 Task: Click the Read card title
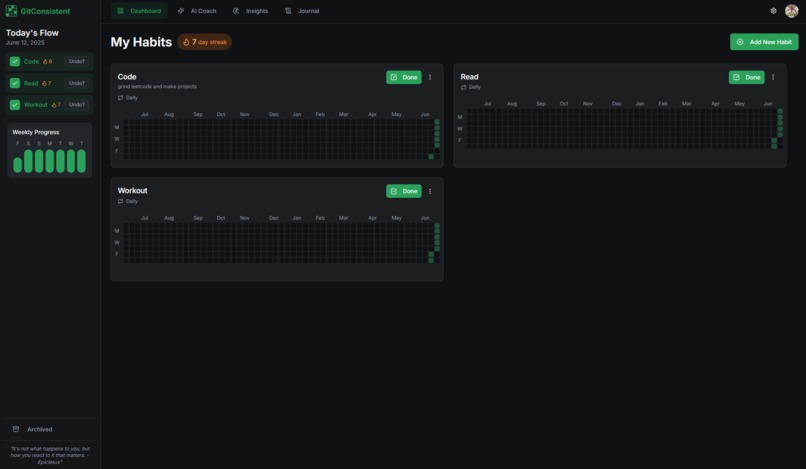[469, 77]
